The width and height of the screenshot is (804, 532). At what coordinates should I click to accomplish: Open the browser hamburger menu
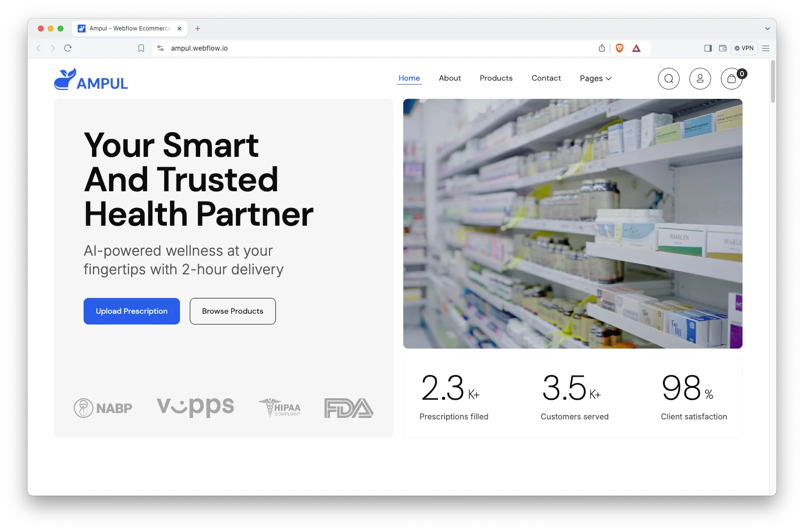point(766,48)
